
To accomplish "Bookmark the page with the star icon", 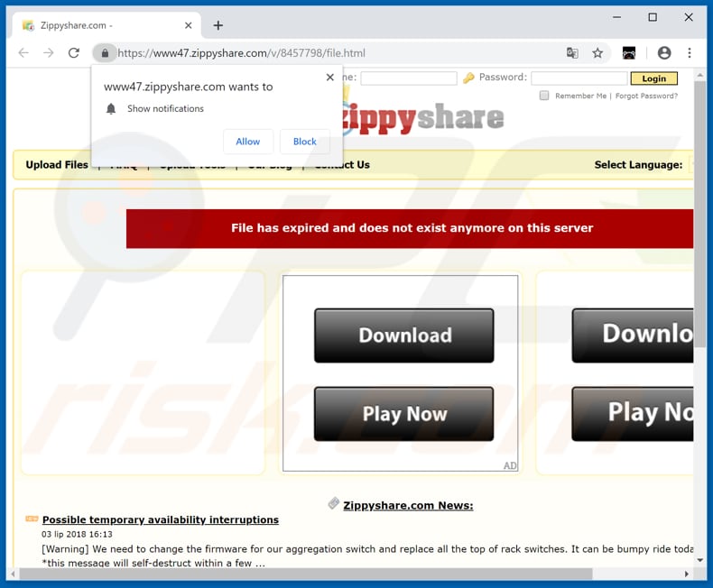I will click(597, 53).
